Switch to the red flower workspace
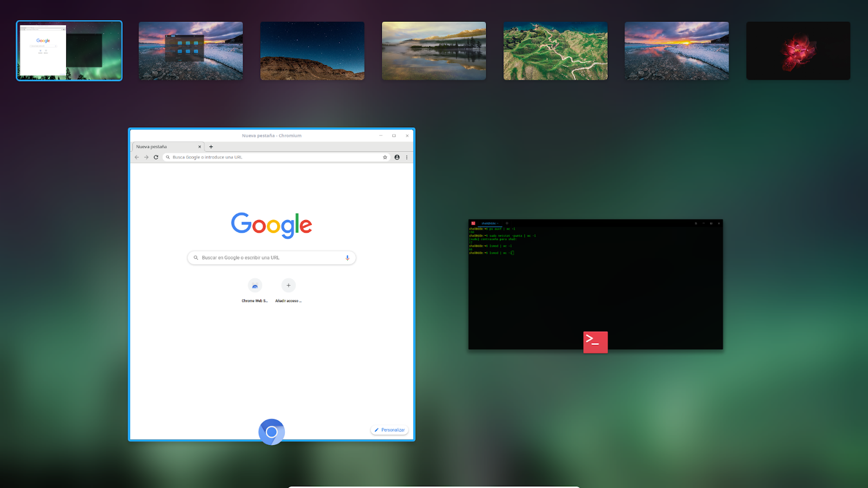This screenshot has width=868, height=488. click(799, 51)
